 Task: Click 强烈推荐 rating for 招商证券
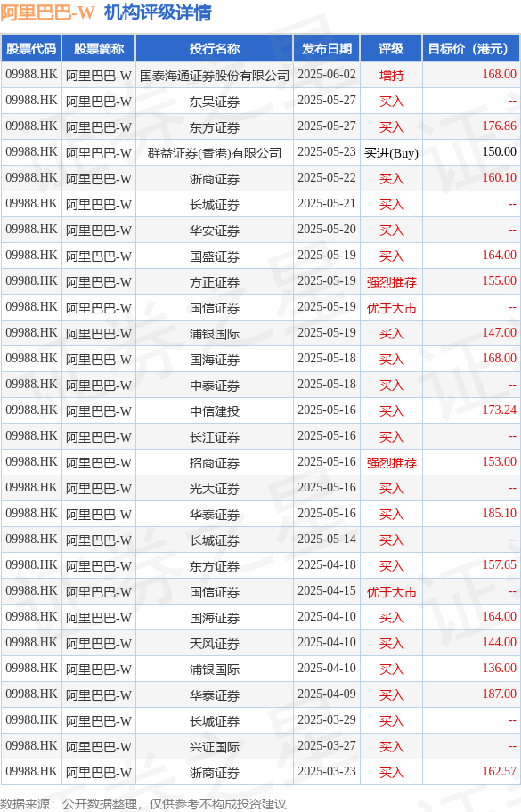point(391,463)
